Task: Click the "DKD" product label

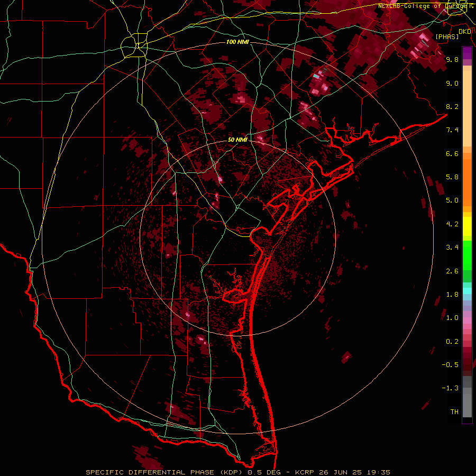Action: click(x=465, y=32)
